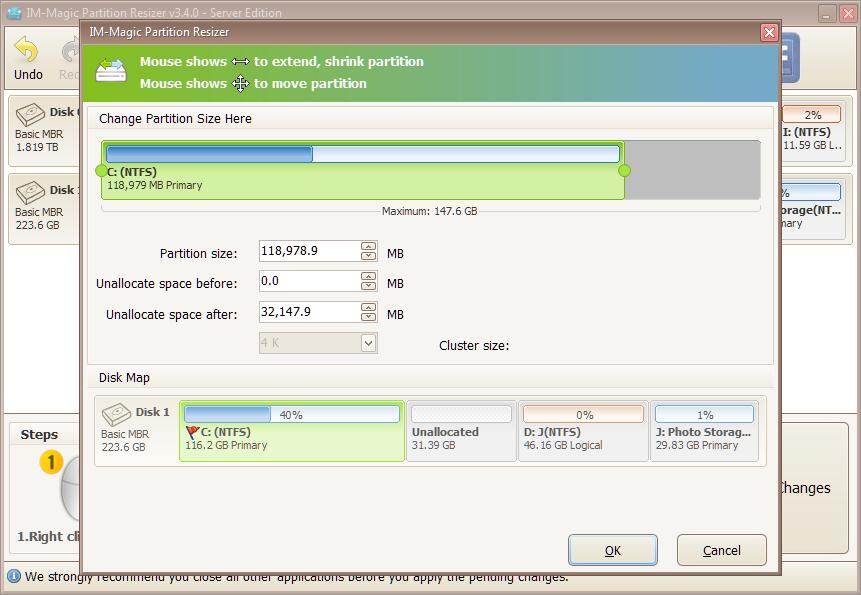Click the OK button
The width and height of the screenshot is (861, 595).
tap(613, 550)
